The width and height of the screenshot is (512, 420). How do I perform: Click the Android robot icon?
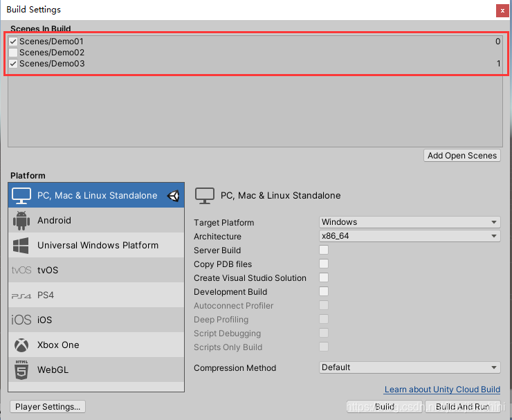21,221
